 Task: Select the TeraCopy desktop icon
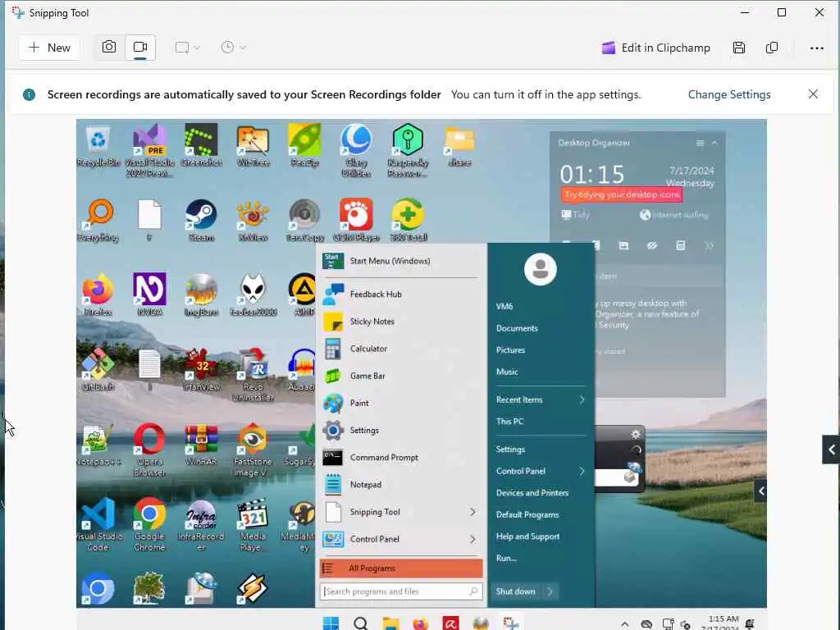[x=305, y=220]
